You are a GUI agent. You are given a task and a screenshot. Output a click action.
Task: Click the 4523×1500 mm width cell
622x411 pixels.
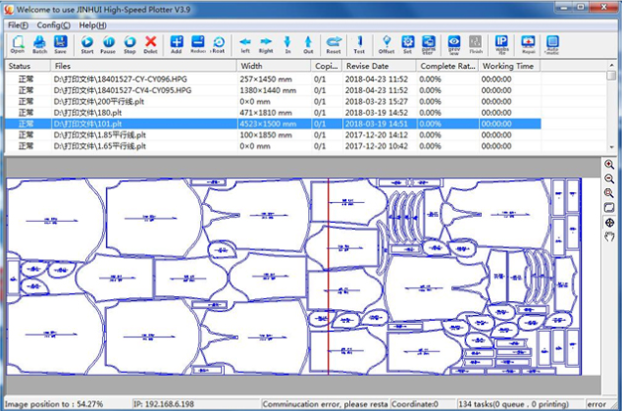pyautogui.click(x=268, y=124)
